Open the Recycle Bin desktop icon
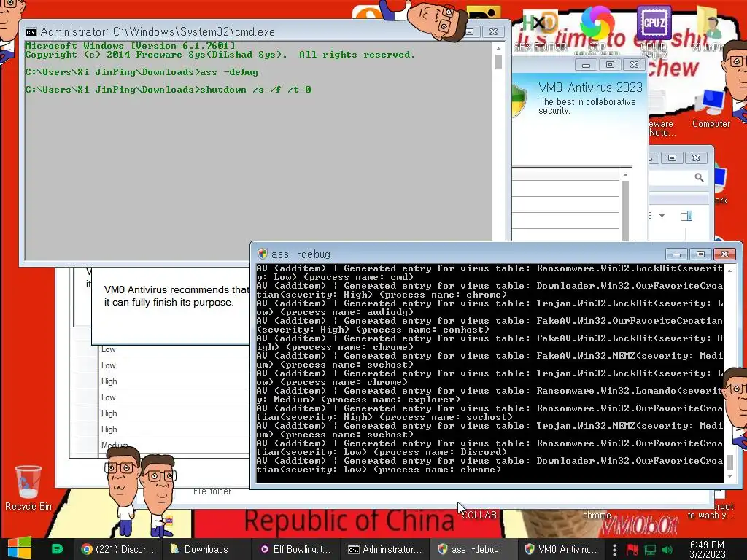Image resolution: width=747 pixels, height=560 pixels. coord(28,488)
